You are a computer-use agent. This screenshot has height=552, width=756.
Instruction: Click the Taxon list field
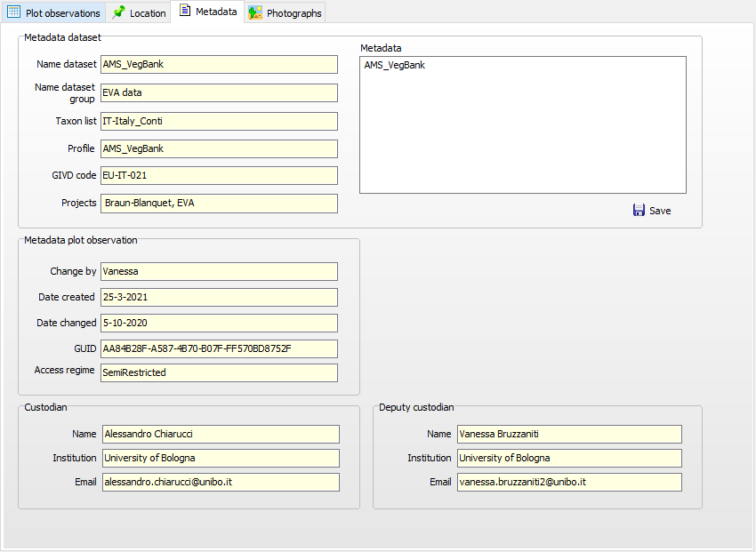219,121
